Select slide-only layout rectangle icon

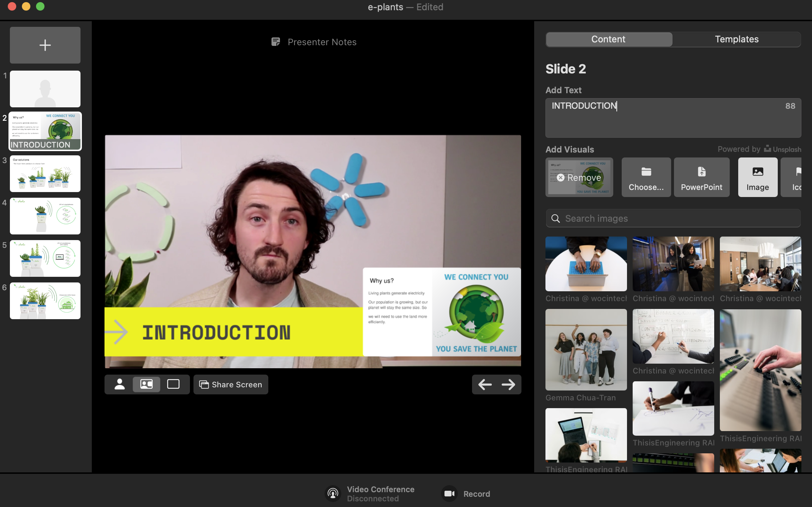click(173, 384)
